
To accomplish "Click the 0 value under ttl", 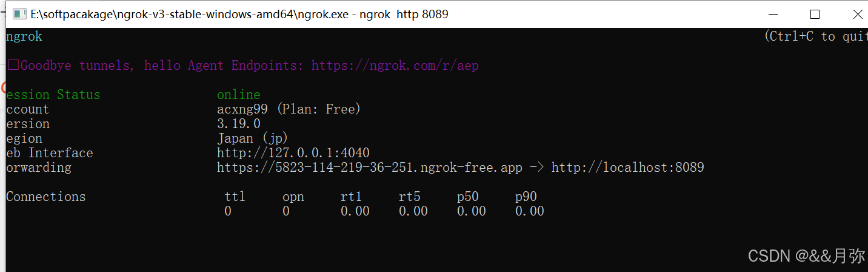I will tap(228, 211).
